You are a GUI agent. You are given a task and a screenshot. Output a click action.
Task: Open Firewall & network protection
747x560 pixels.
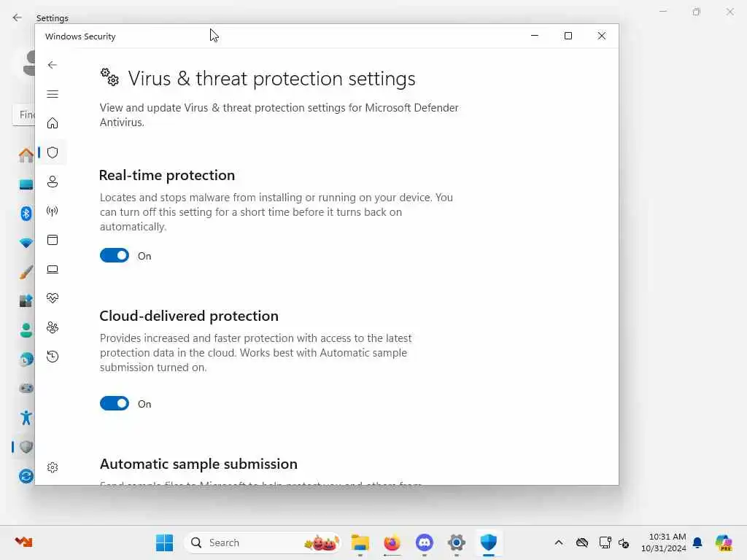53,211
